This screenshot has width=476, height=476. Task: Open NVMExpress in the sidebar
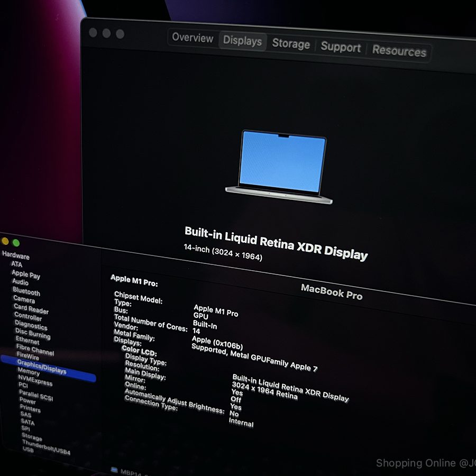[x=35, y=380]
